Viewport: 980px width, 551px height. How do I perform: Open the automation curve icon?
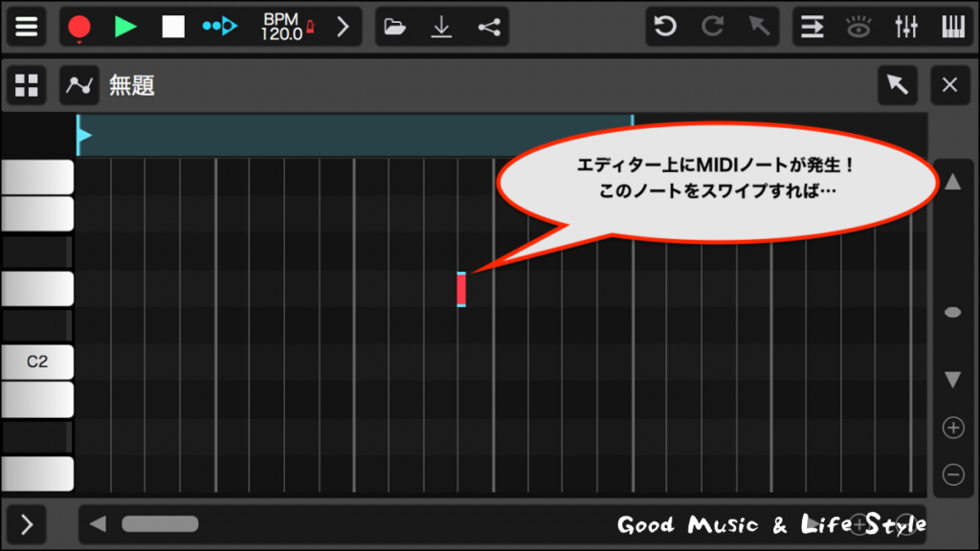tap(79, 85)
